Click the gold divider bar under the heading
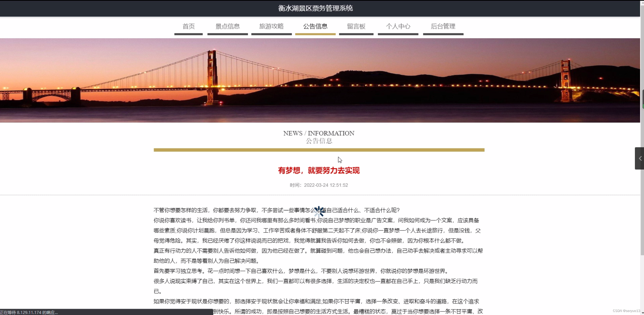The width and height of the screenshot is (644, 315). [319, 150]
